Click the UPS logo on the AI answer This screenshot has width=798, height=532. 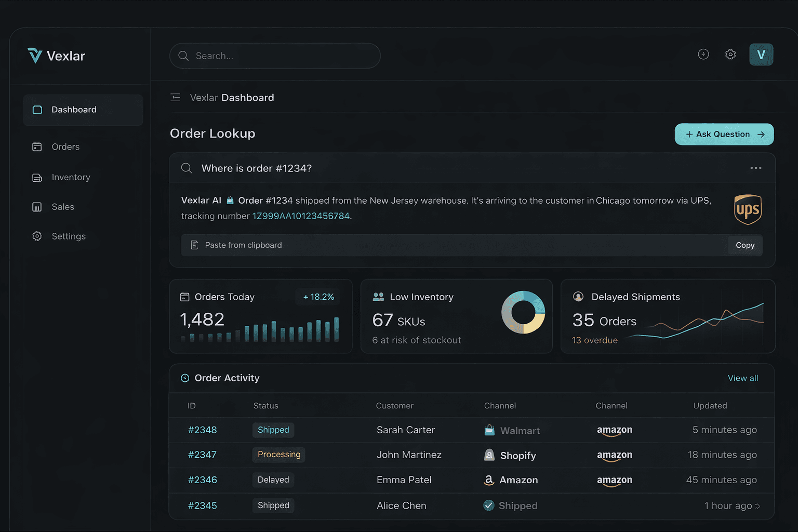click(x=748, y=210)
